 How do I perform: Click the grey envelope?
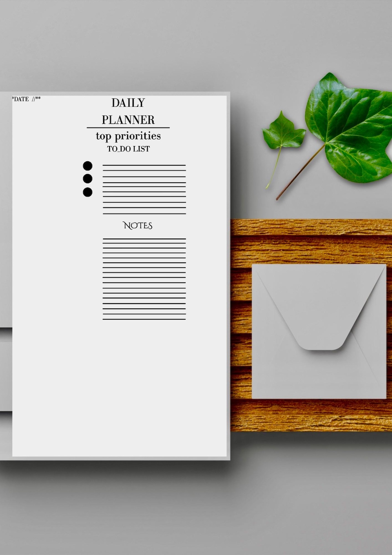319,331
